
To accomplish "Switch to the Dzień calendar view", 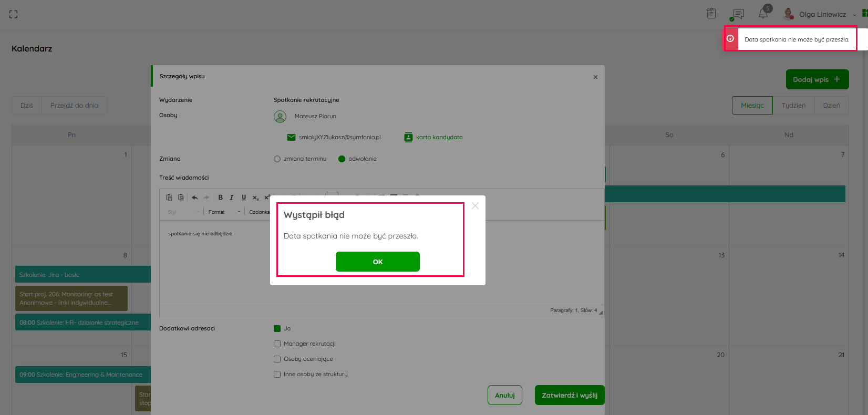I will click(x=831, y=105).
